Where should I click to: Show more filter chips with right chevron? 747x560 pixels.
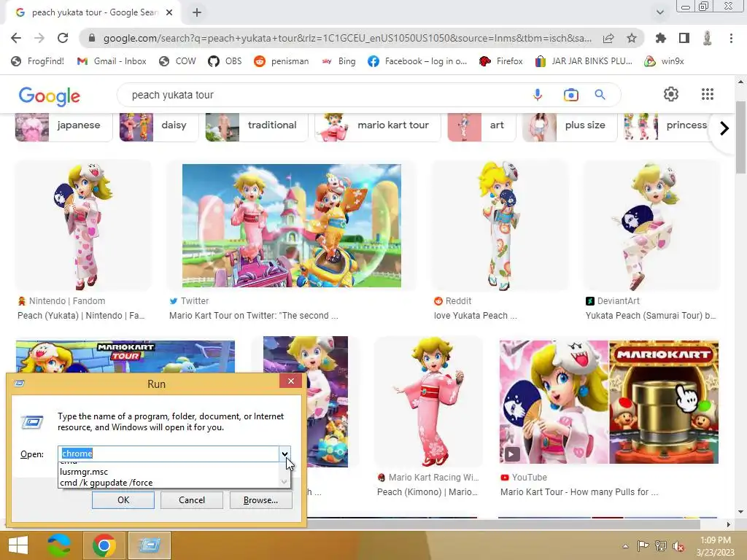click(724, 128)
